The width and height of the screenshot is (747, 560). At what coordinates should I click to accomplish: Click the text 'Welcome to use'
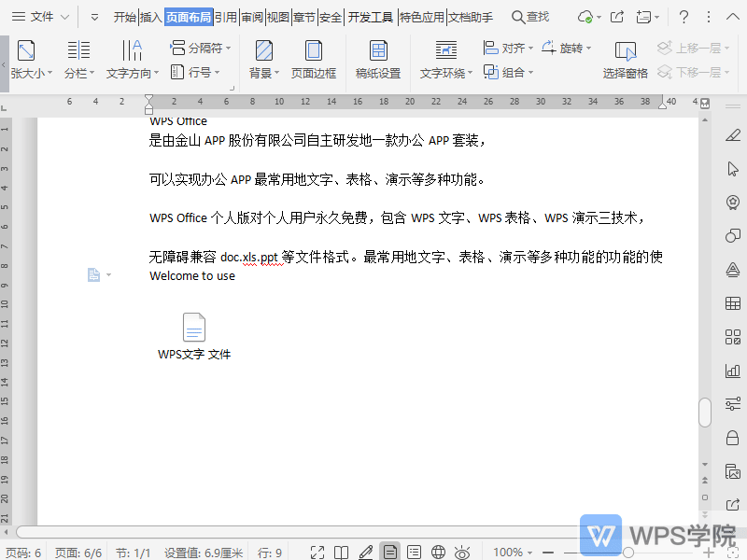tap(192, 276)
